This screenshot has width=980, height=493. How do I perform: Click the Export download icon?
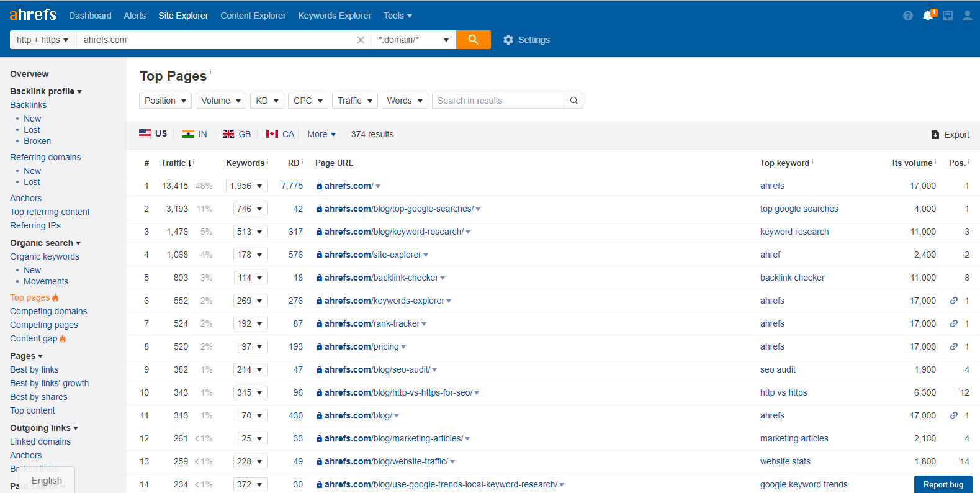click(935, 135)
